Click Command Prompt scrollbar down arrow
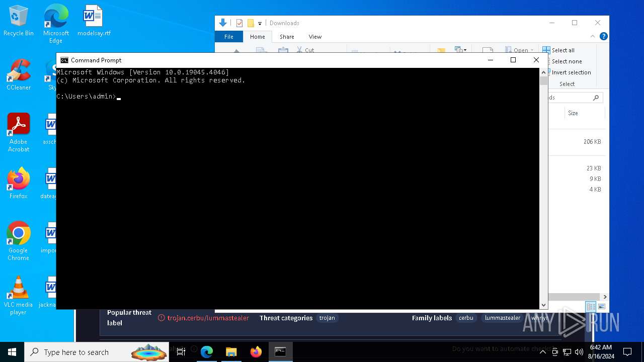The height and width of the screenshot is (362, 644). click(x=543, y=305)
